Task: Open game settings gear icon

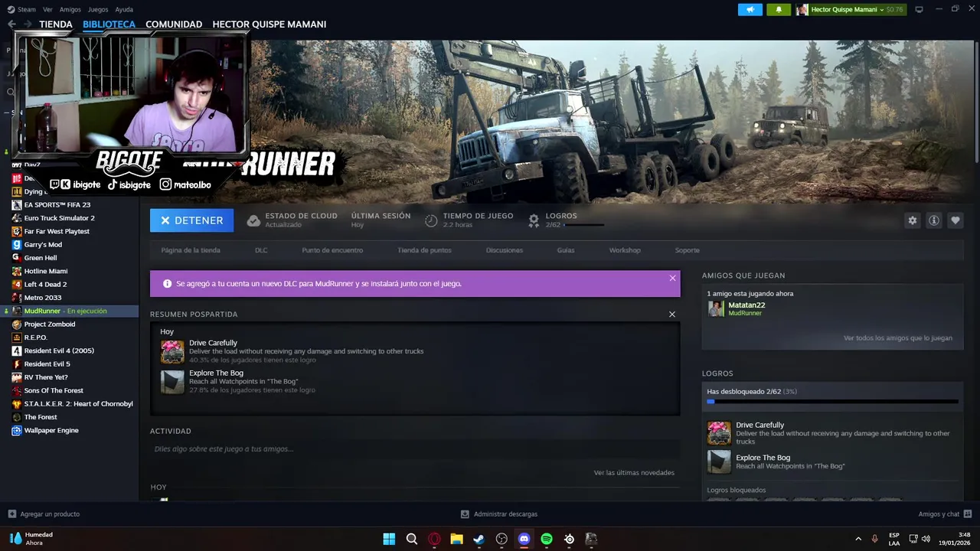Action: [x=912, y=220]
